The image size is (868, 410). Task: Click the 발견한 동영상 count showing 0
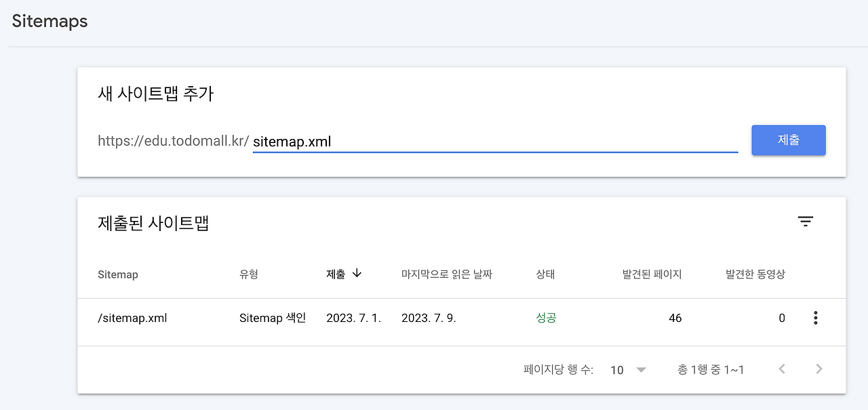[781, 317]
